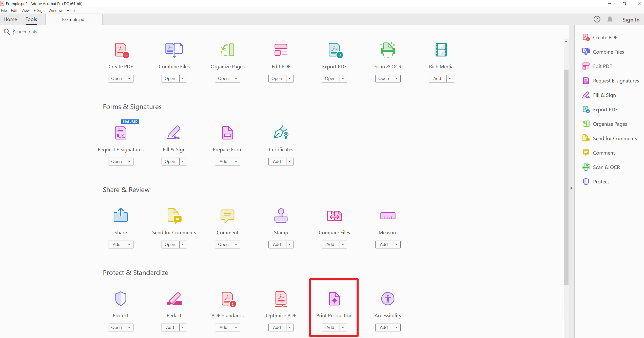Click the Measure ruler icon
Image resolution: width=644 pixels, height=338 pixels.
[x=388, y=216]
